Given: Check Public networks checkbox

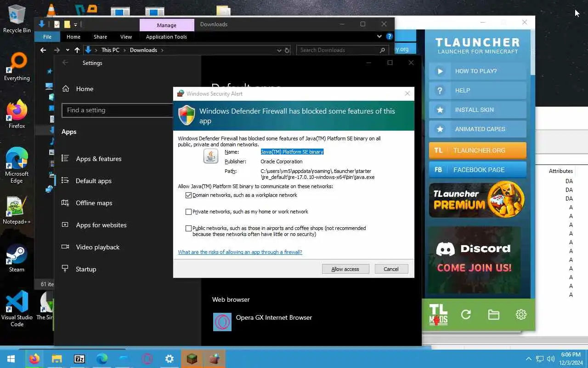Looking at the screenshot, I should pyautogui.click(x=188, y=228).
